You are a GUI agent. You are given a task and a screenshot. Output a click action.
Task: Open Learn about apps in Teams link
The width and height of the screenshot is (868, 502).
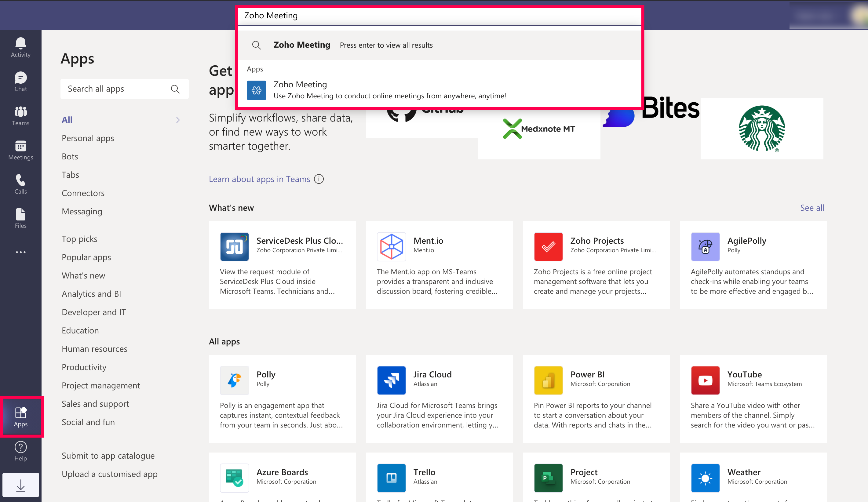[x=259, y=179]
